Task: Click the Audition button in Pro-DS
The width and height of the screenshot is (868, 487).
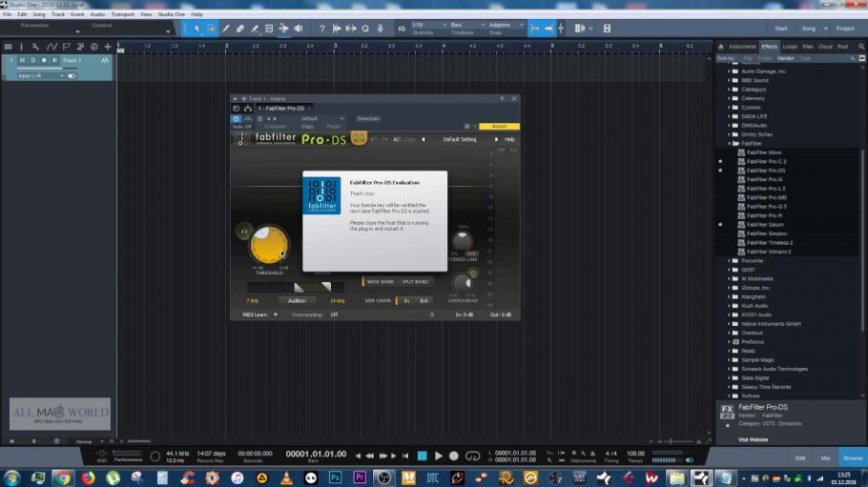Action: tap(297, 300)
